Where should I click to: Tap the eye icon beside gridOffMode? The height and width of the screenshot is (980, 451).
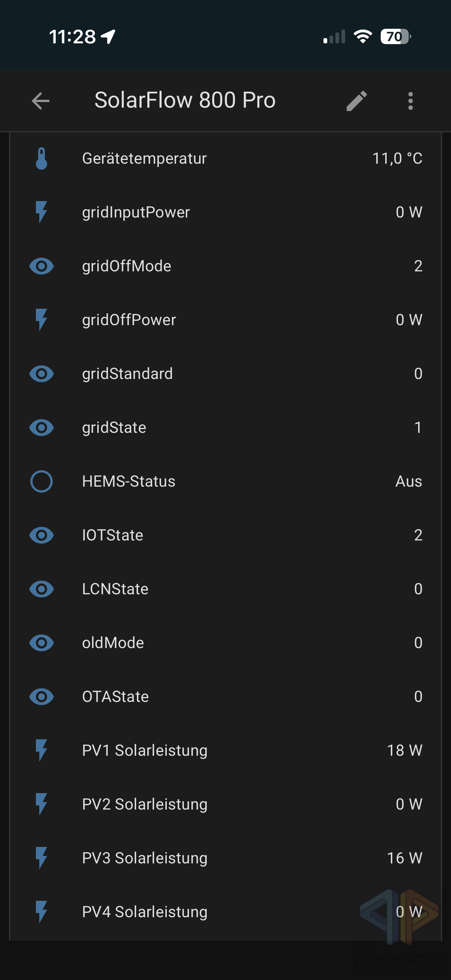42,266
